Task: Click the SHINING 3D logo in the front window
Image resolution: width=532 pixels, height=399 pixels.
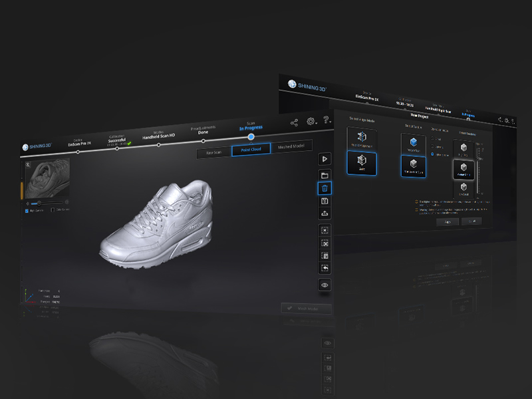Action: tap(37, 146)
